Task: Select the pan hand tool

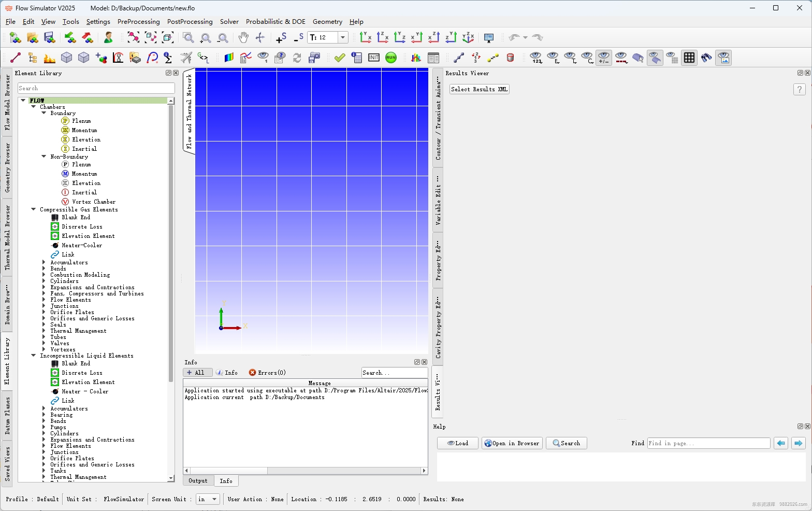Action: (243, 37)
